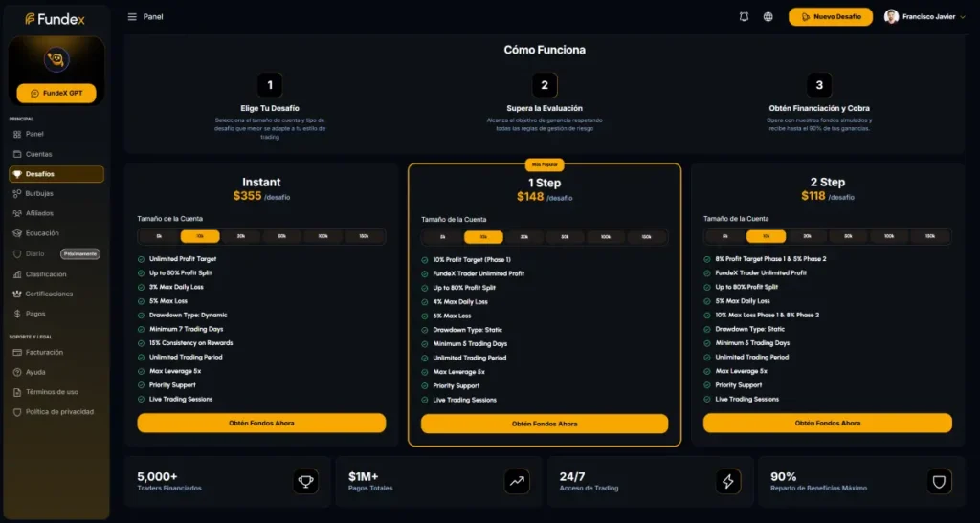Select 5k account size for Instant plan
980x523 pixels.
point(160,236)
